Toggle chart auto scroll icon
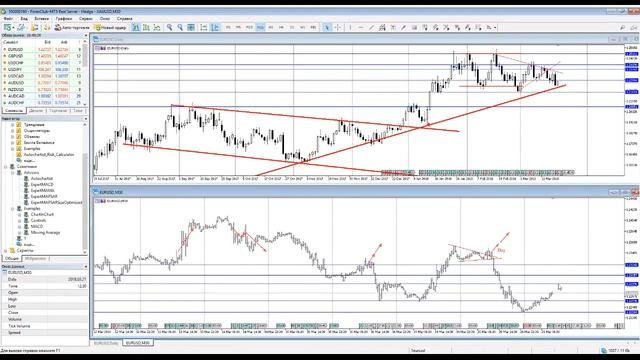This screenshot has height=360, width=640. point(204,27)
